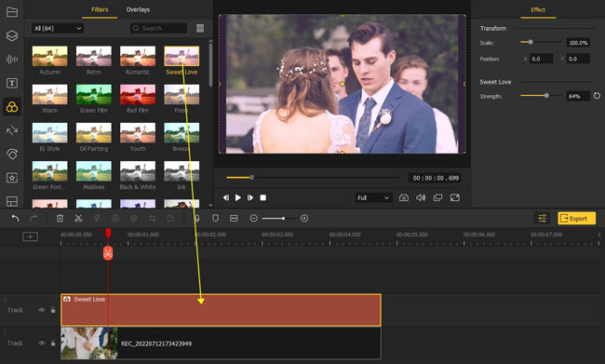
Task: Switch to the Filters tab
Action: [100, 9]
